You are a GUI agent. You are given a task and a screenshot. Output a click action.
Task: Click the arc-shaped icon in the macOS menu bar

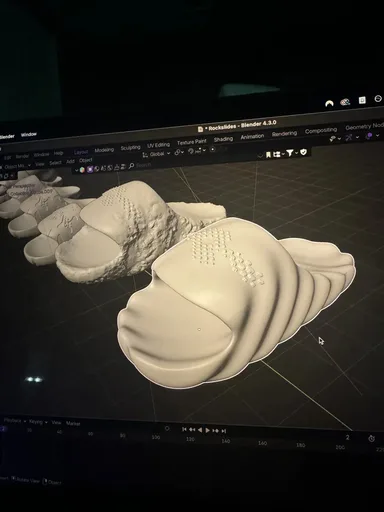coord(329,104)
